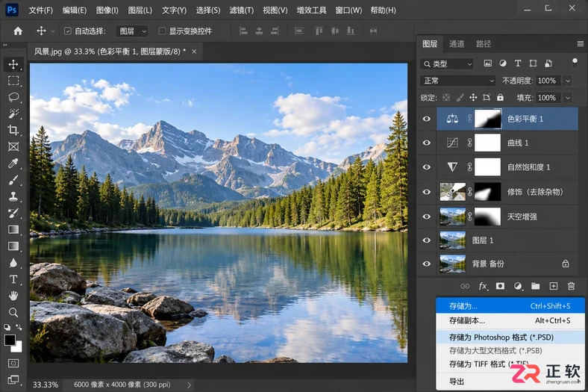Select the 色彩平衡 1 layer mask thumbnail
The image size is (588, 392).
pyautogui.click(x=487, y=119)
